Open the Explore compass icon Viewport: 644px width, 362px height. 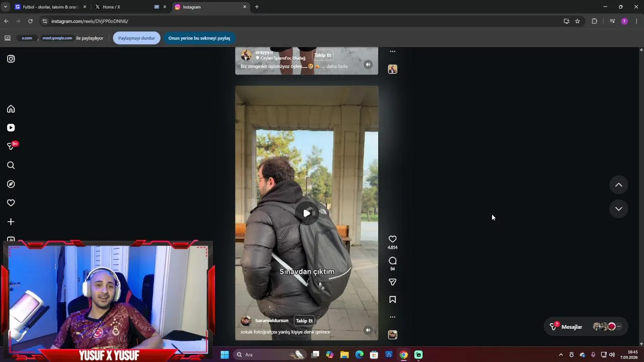(11, 184)
